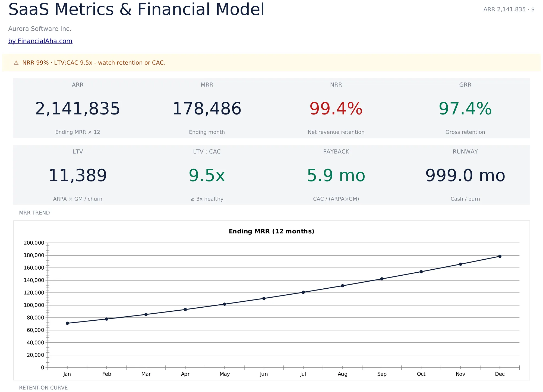Image resolution: width=543 pixels, height=392 pixels.
Task: Click the chart title Ending MRR (12 months)
Action: (x=271, y=231)
